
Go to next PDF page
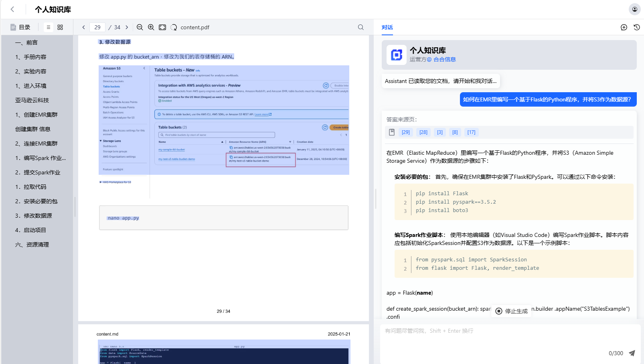pyautogui.click(x=127, y=27)
